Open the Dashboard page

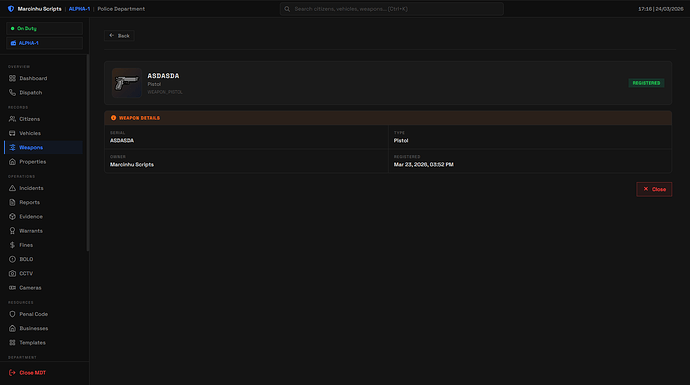[x=43, y=78]
